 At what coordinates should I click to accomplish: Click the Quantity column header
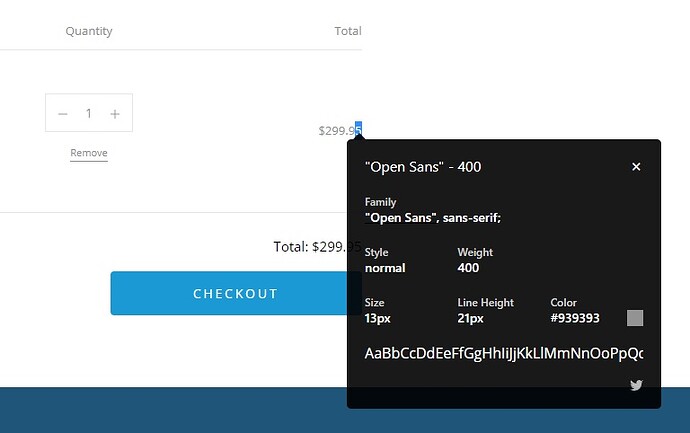coord(89,31)
